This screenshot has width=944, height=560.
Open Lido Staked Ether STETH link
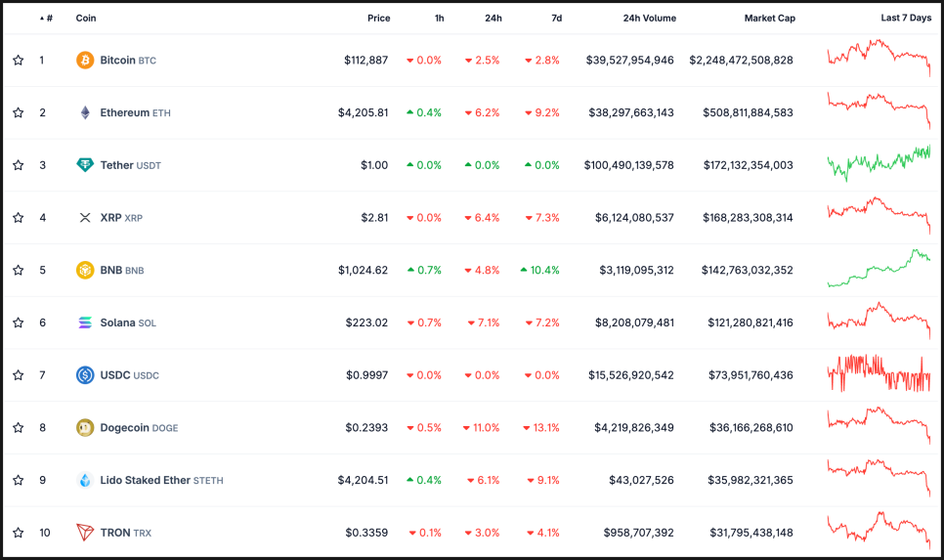(x=161, y=480)
